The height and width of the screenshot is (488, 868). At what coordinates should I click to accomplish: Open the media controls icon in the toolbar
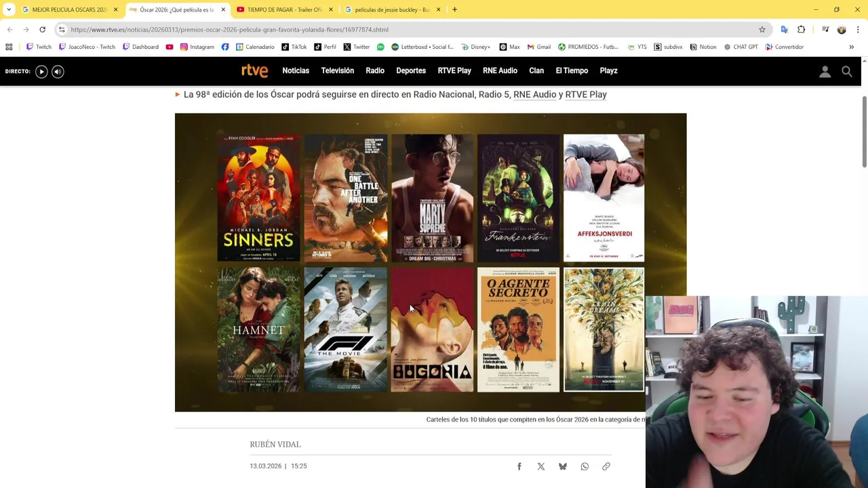point(825,30)
